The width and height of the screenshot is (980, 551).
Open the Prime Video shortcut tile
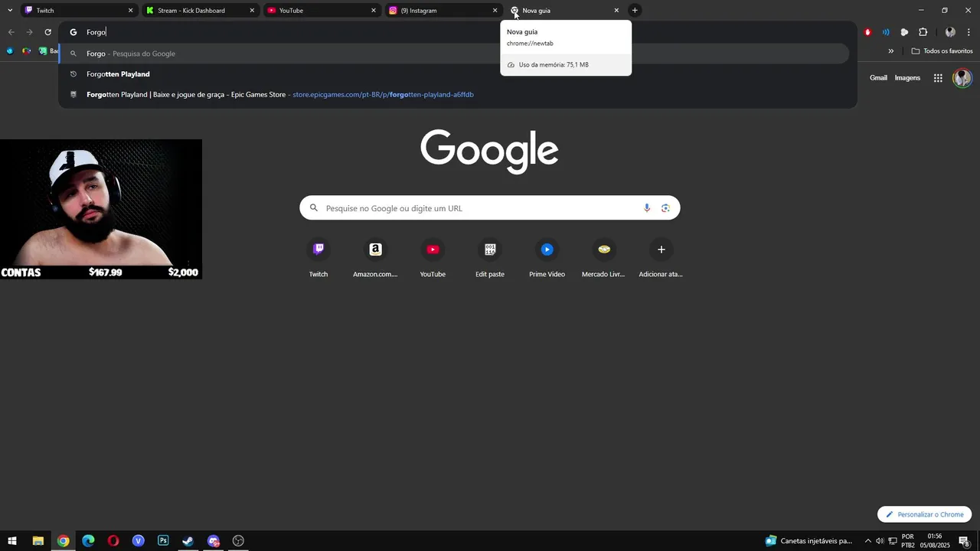[x=547, y=259]
